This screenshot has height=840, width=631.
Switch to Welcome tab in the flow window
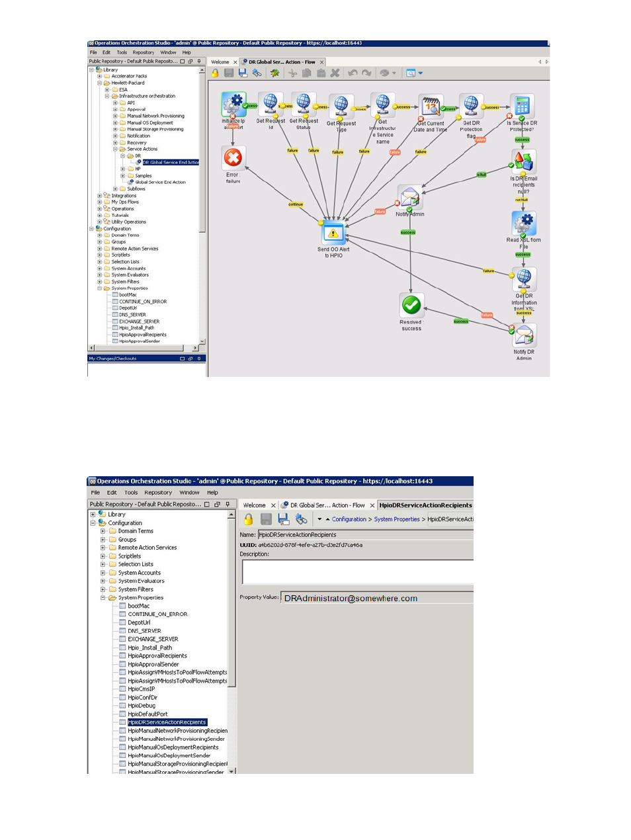click(x=220, y=62)
